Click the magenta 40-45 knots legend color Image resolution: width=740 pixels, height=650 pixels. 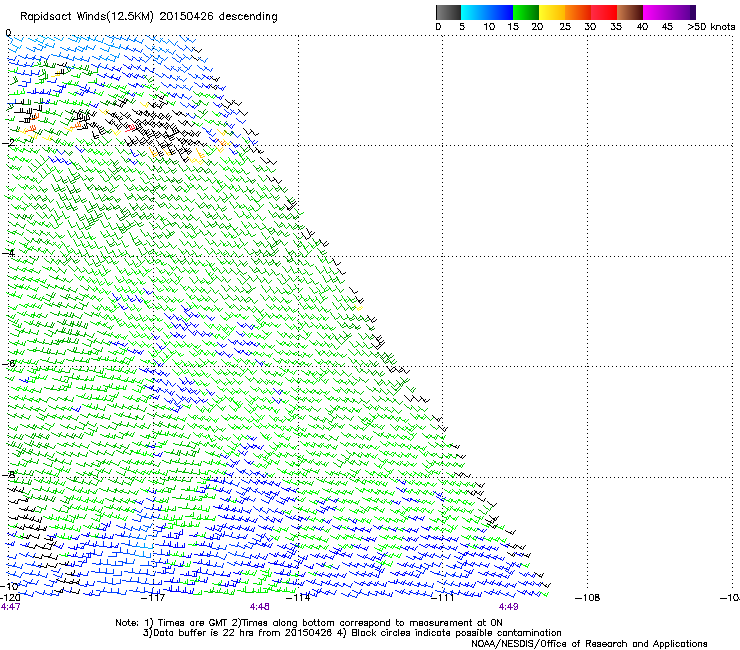(656, 12)
